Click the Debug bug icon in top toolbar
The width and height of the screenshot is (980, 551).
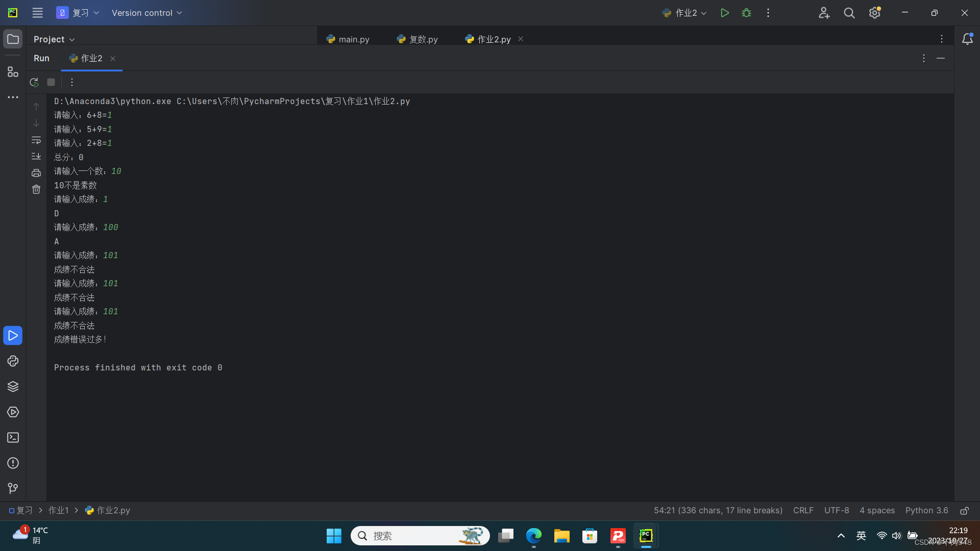[x=746, y=13]
